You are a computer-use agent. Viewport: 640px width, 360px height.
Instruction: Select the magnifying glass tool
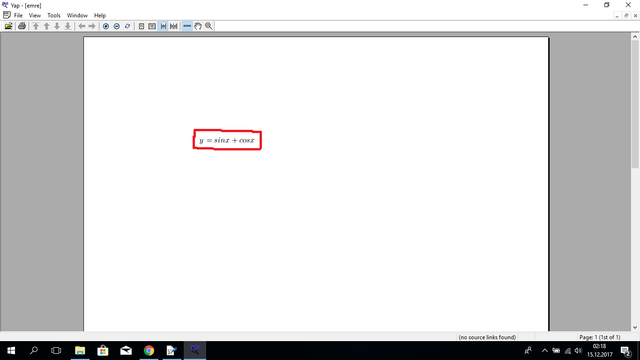pos(209,26)
